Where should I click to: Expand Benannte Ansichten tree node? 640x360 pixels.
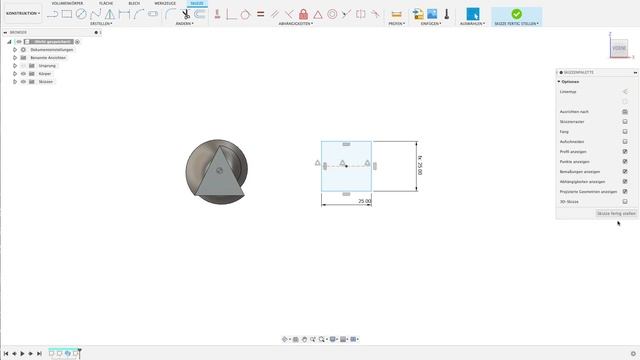point(15,58)
